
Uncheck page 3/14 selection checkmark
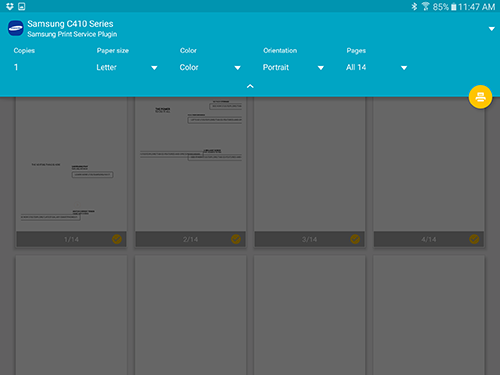click(355, 239)
